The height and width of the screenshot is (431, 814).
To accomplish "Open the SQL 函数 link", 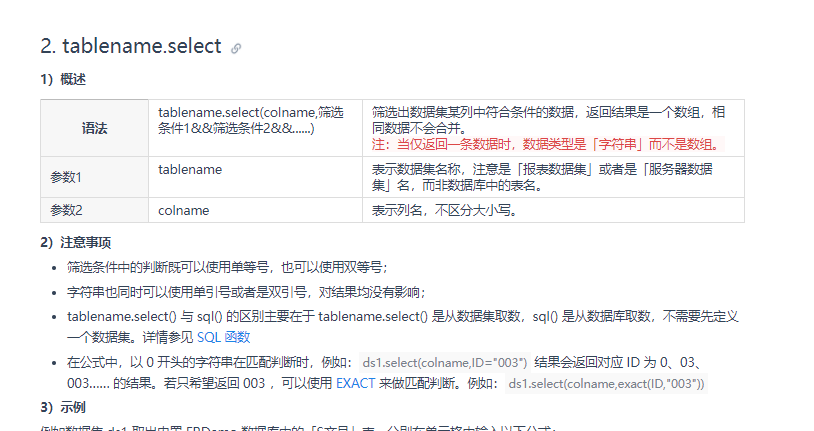I will click(x=224, y=338).
